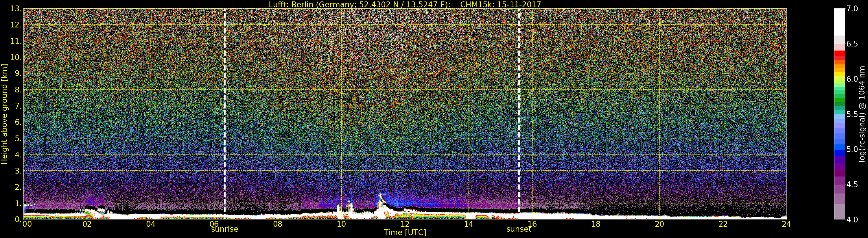Click the 'Height above ground [km]' axis label
The width and height of the screenshot is (868, 238).
click(4, 114)
